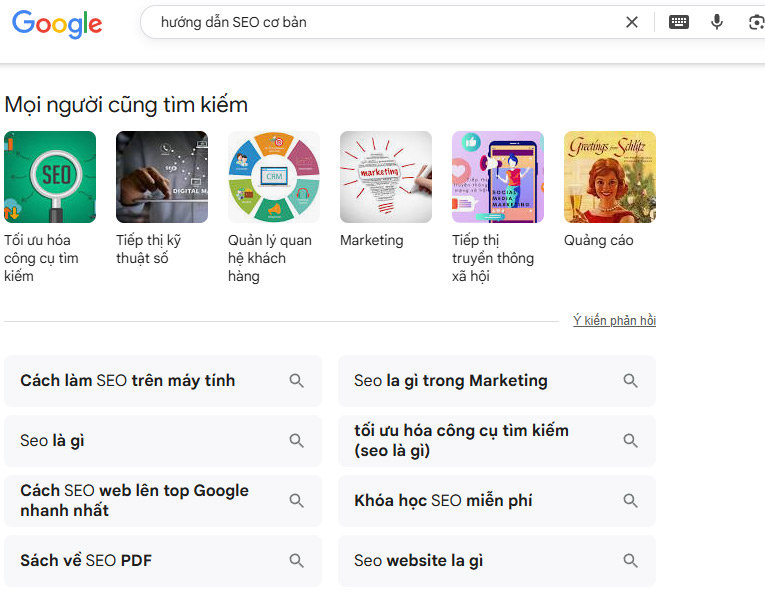Select 'Tiếp thị kỹ thuật số' label
This screenshot has width=765, height=600.
tap(148, 249)
